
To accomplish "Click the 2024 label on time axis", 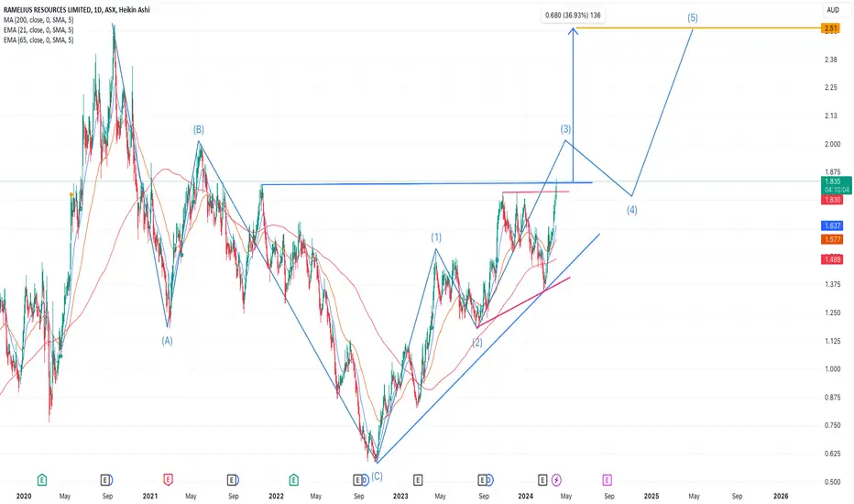I will click(x=526, y=496).
